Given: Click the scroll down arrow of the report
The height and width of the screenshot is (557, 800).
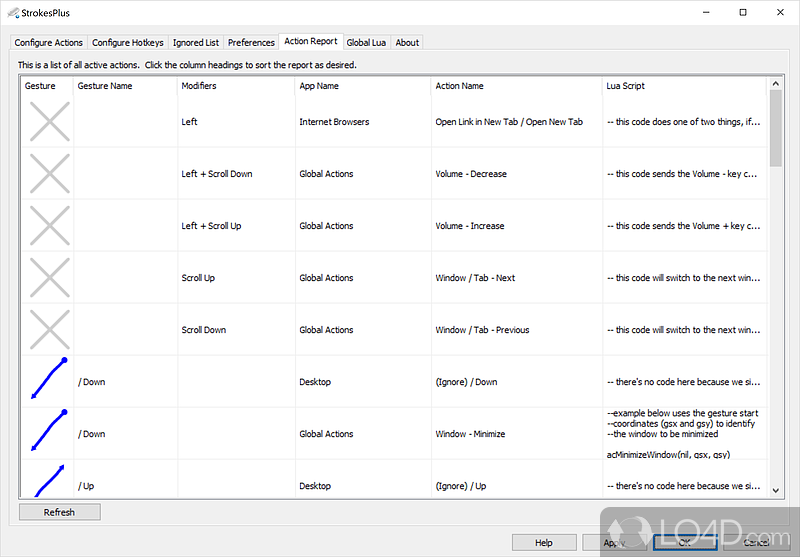Looking at the screenshot, I should pyautogui.click(x=776, y=491).
